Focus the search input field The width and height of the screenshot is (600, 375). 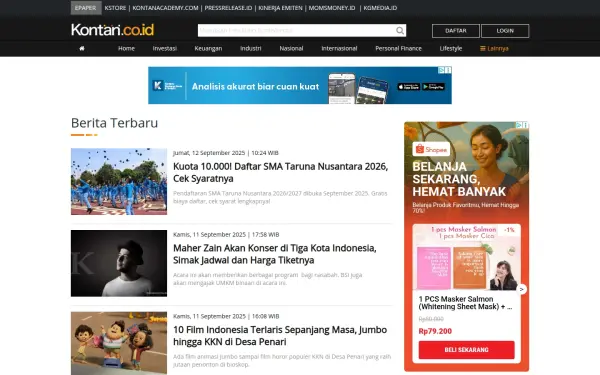pos(297,31)
